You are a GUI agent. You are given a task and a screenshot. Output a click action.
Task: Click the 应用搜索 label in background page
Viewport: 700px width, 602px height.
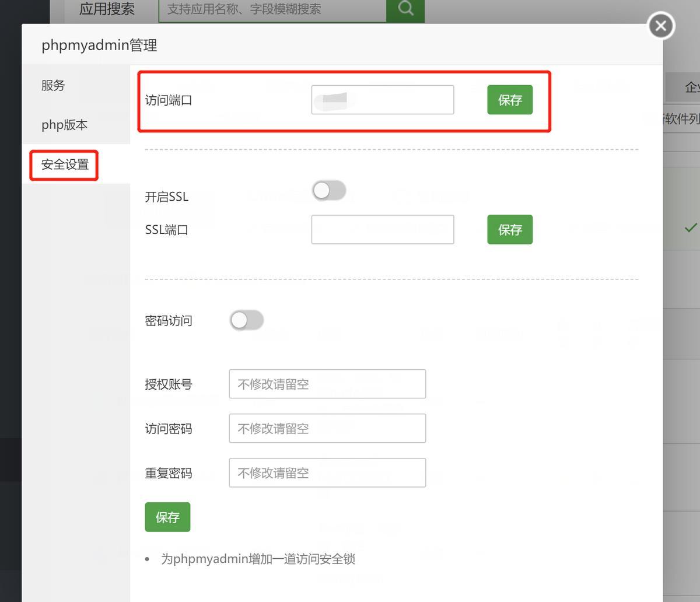coord(107,9)
